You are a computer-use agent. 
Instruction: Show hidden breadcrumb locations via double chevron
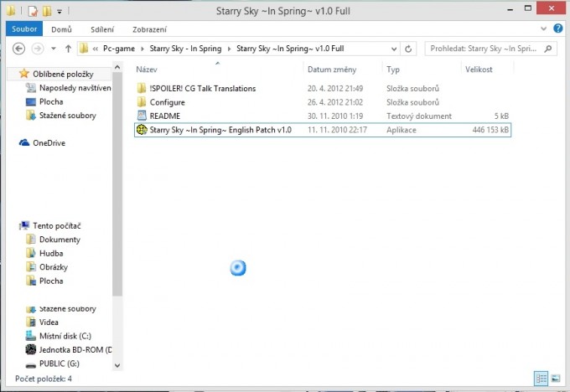click(96, 49)
